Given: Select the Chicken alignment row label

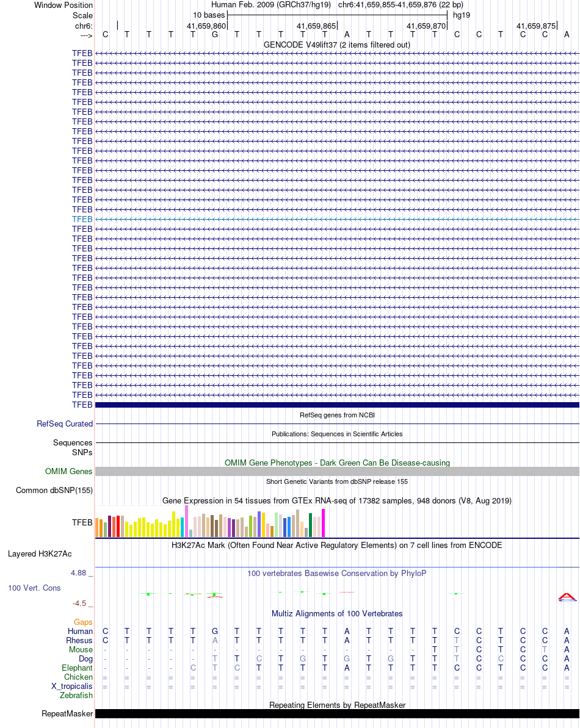Looking at the screenshot, I should pyautogui.click(x=78, y=677).
